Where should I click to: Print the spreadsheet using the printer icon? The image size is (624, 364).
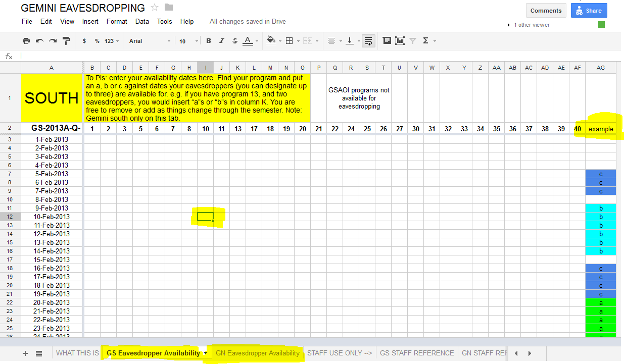26,41
